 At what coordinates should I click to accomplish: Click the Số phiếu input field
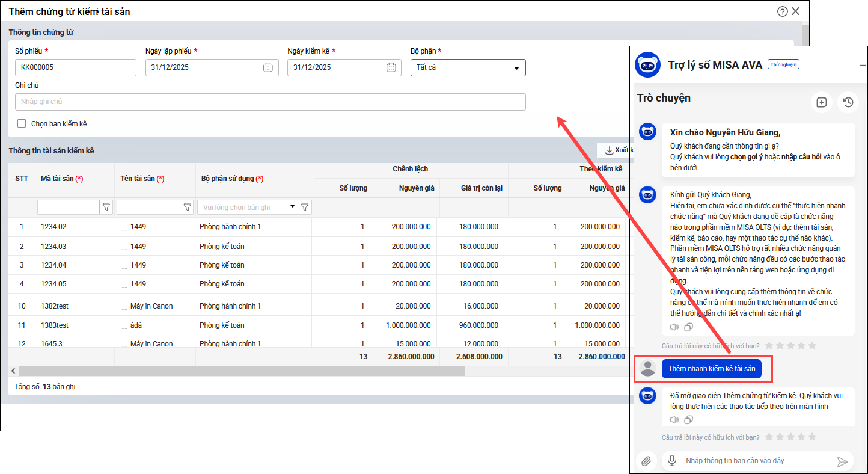click(x=76, y=67)
